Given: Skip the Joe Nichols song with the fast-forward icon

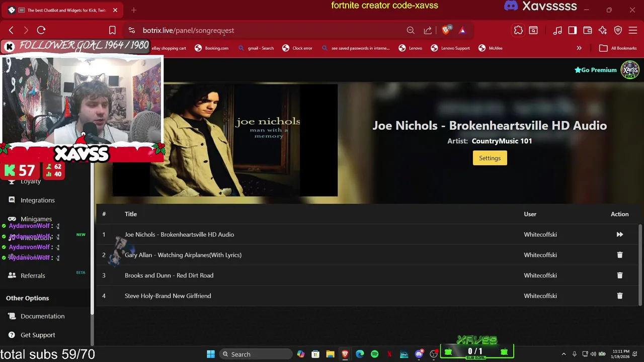Looking at the screenshot, I should 620,234.
